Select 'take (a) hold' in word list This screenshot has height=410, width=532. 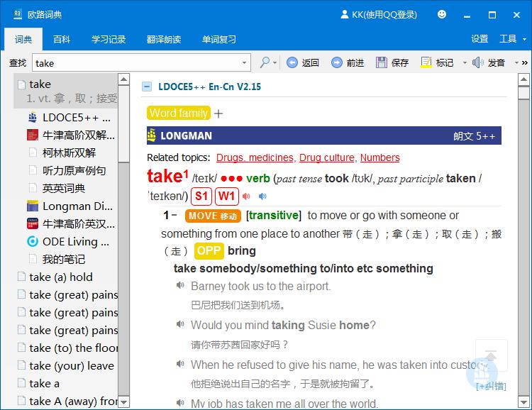(x=61, y=277)
